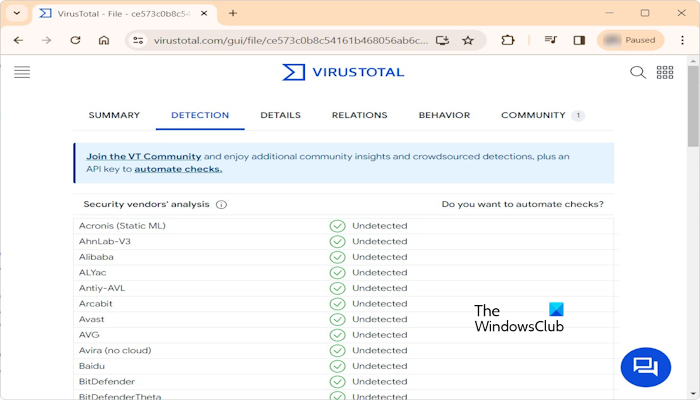700x400 pixels.
Task: Click the Baidu vendor name
Action: point(92,366)
